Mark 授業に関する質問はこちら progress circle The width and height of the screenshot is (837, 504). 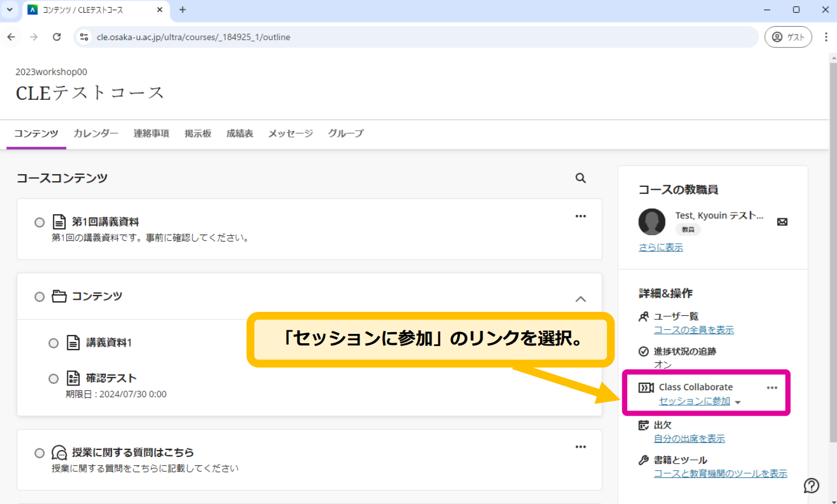tap(39, 452)
